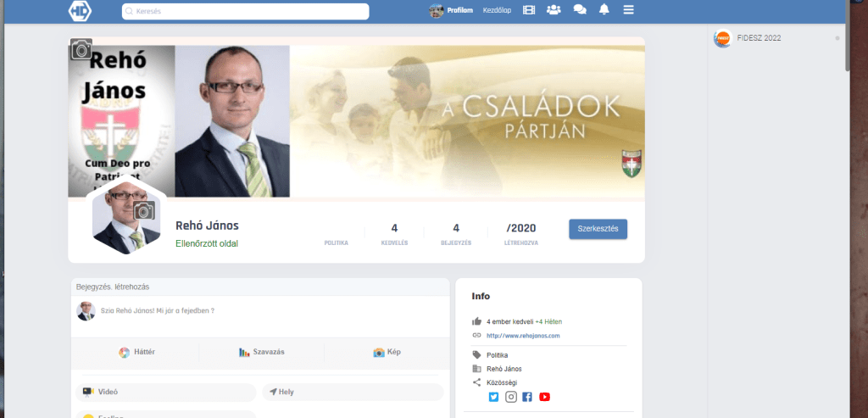
Task: Go to Kezdőlap in the top navigation
Action: point(497,11)
